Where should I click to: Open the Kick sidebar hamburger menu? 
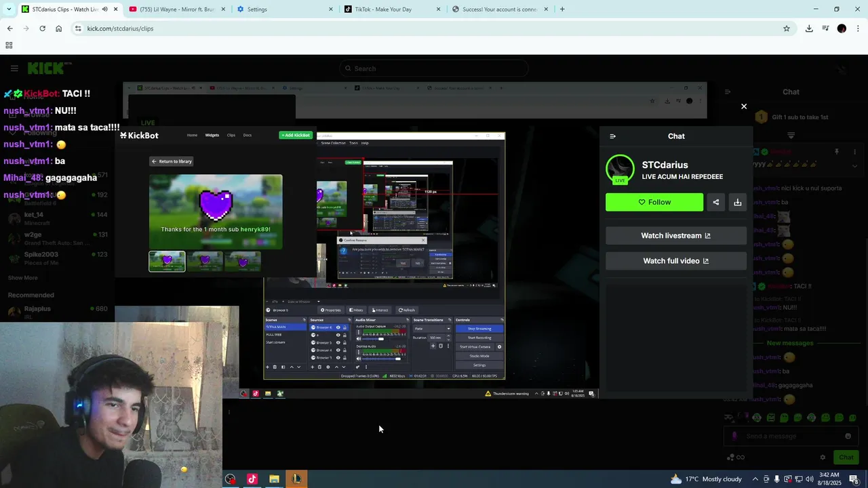click(x=14, y=68)
